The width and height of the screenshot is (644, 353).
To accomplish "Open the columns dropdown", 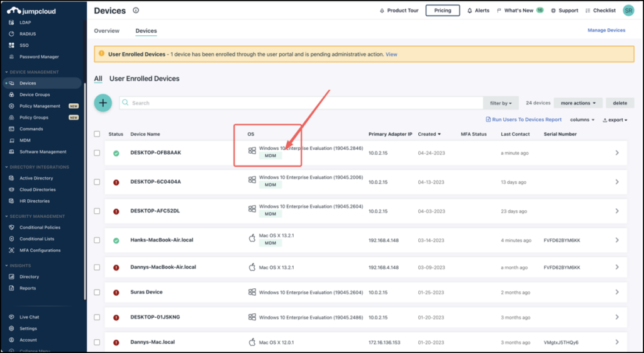I will click(x=582, y=120).
